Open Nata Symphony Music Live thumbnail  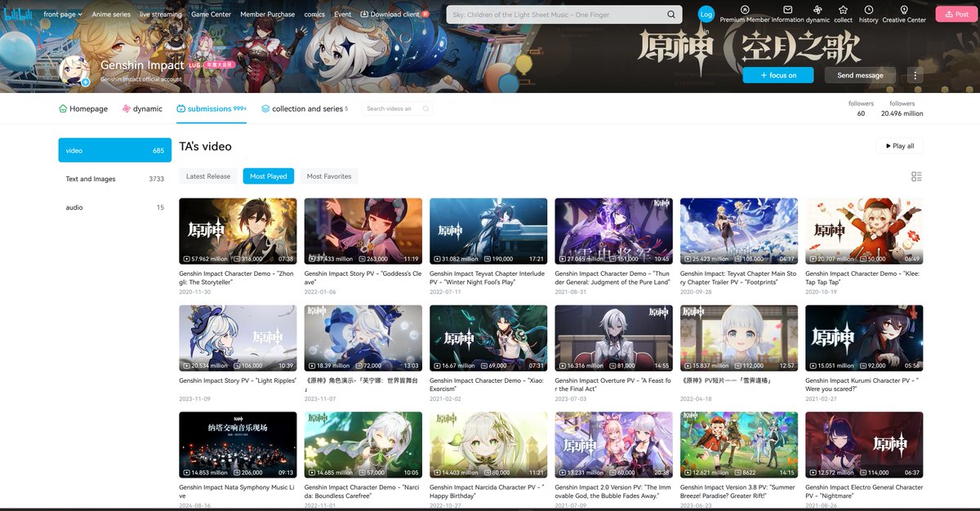click(238, 445)
